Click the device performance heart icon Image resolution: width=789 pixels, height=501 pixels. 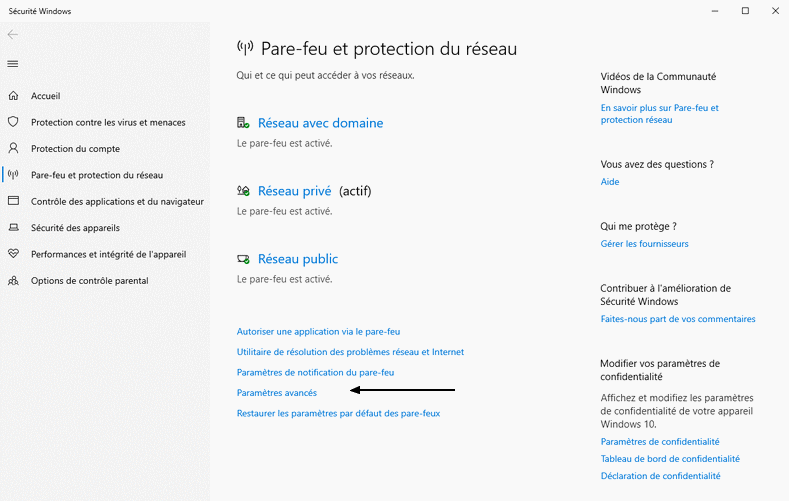(14, 254)
